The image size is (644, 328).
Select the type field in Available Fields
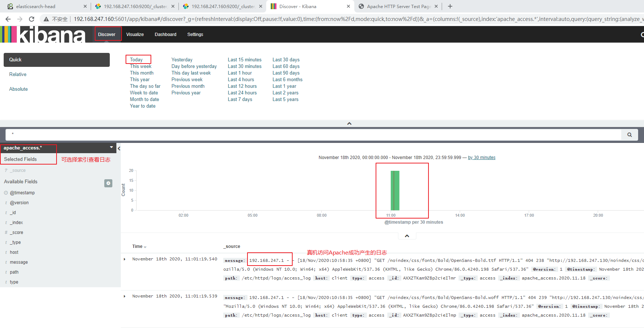click(x=14, y=282)
